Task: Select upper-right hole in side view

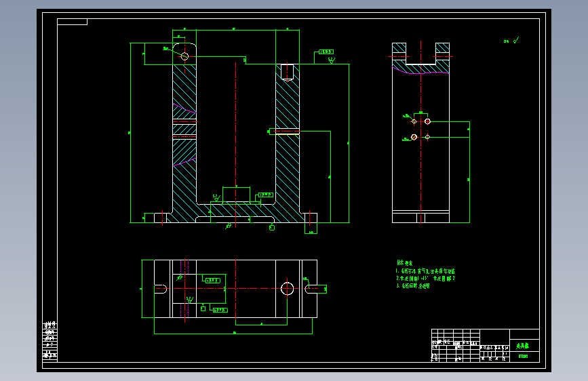Action: coord(427,121)
